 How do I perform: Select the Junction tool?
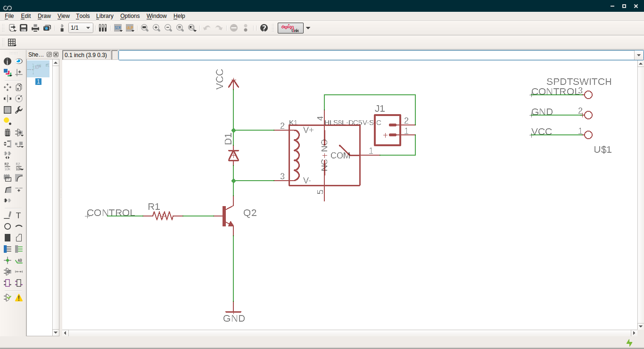[8, 260]
